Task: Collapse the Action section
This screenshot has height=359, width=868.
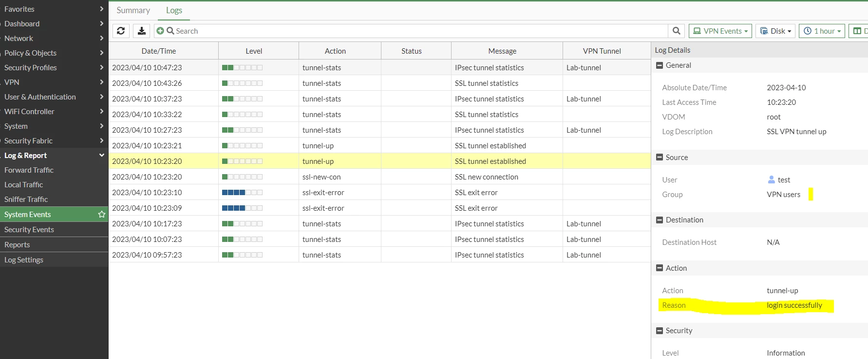Action: 660,268
